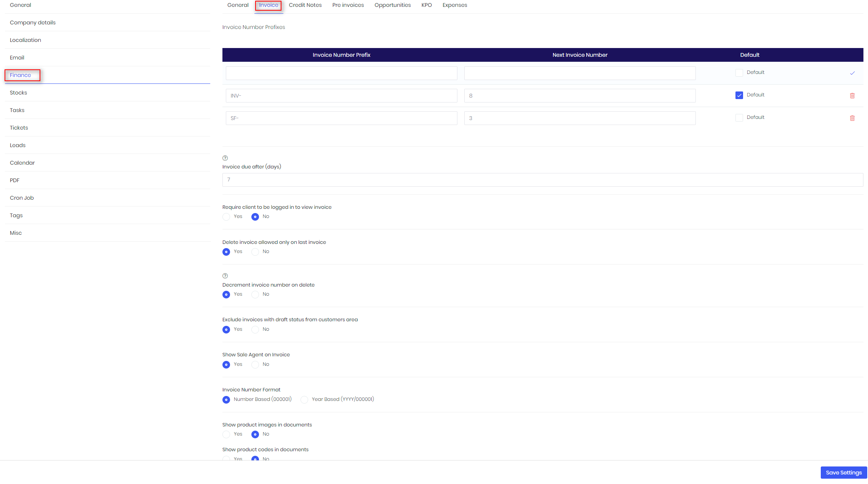This screenshot has height=484, width=868.
Task: Click the Invoice due after days field
Action: 542,180
